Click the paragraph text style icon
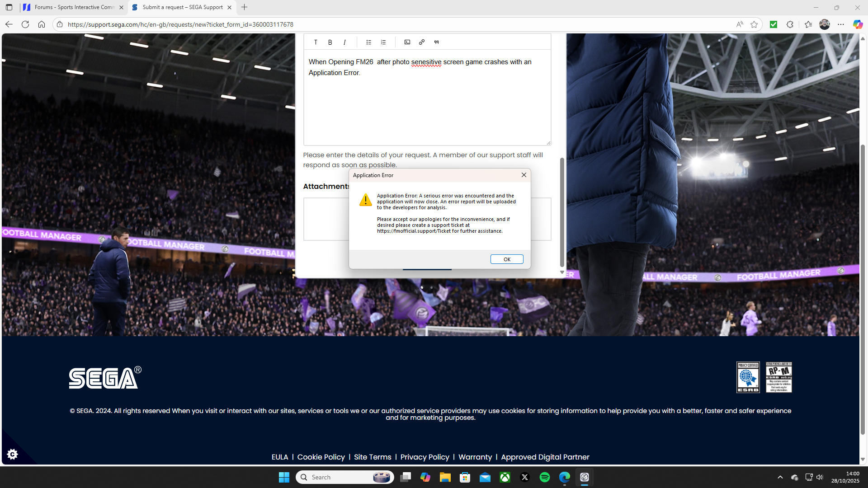This screenshot has height=488, width=868. (x=316, y=42)
